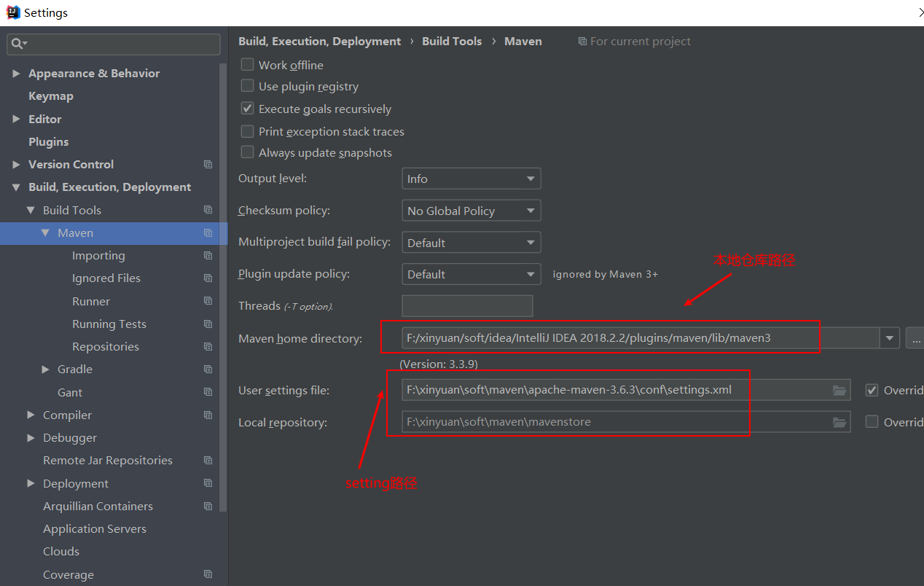
Task: Open the Output level dropdown
Action: coord(471,179)
